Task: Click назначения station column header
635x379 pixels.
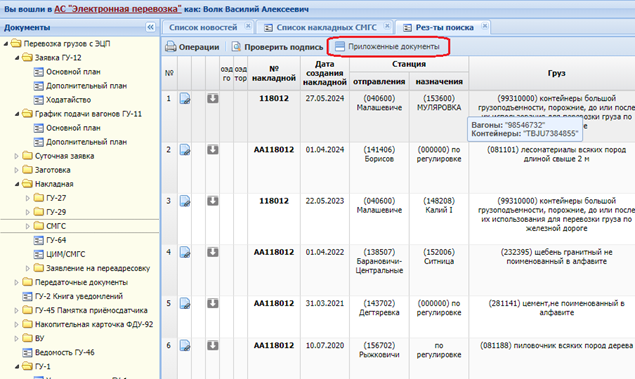Action: point(439,81)
